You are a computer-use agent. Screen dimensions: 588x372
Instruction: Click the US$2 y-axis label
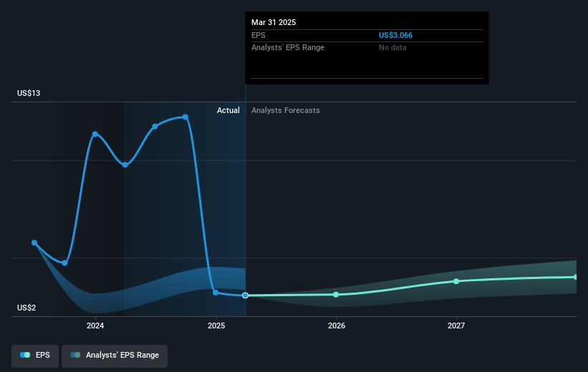tap(26, 308)
